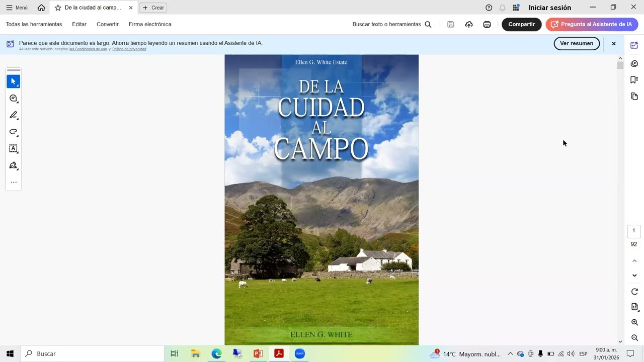644x362 pixels.
Task: Open the Editar tab
Action: (x=79, y=24)
